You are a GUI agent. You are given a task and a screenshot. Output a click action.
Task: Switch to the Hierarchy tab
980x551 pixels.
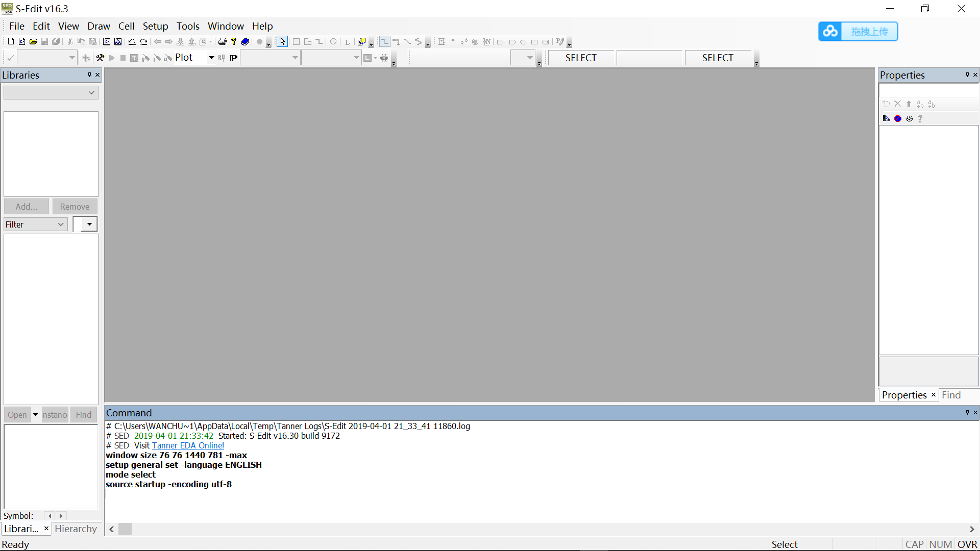click(76, 529)
